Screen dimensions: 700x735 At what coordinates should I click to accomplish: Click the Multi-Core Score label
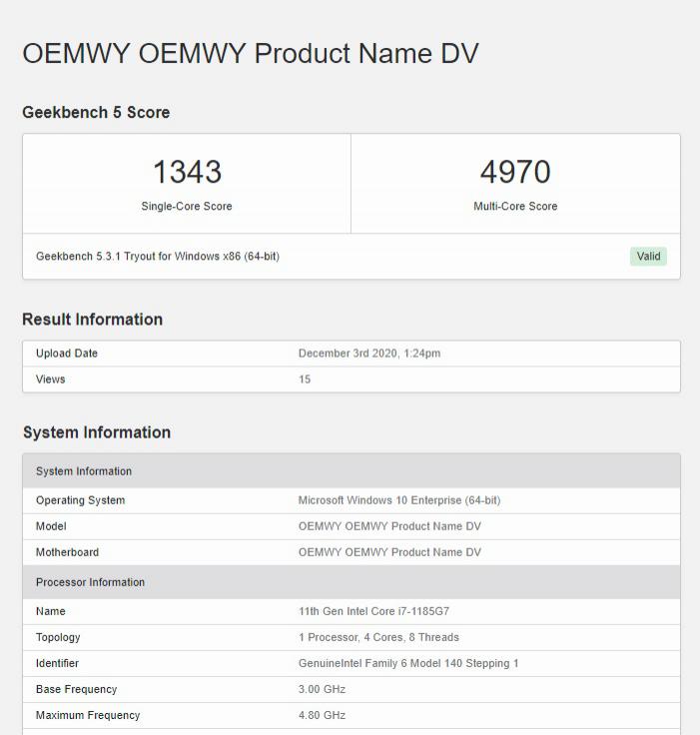tap(515, 207)
